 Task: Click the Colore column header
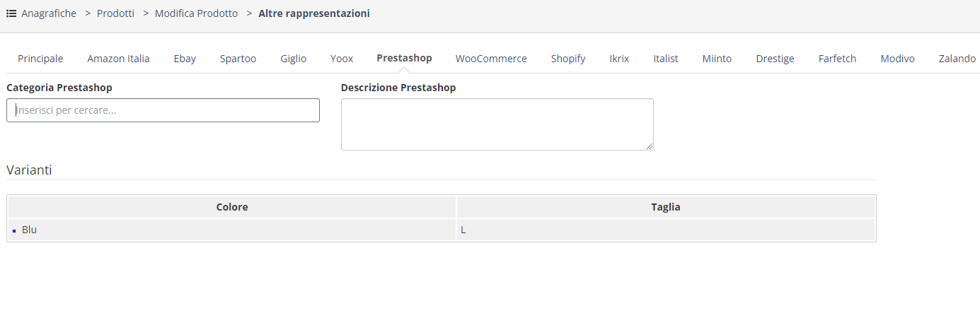click(x=232, y=207)
